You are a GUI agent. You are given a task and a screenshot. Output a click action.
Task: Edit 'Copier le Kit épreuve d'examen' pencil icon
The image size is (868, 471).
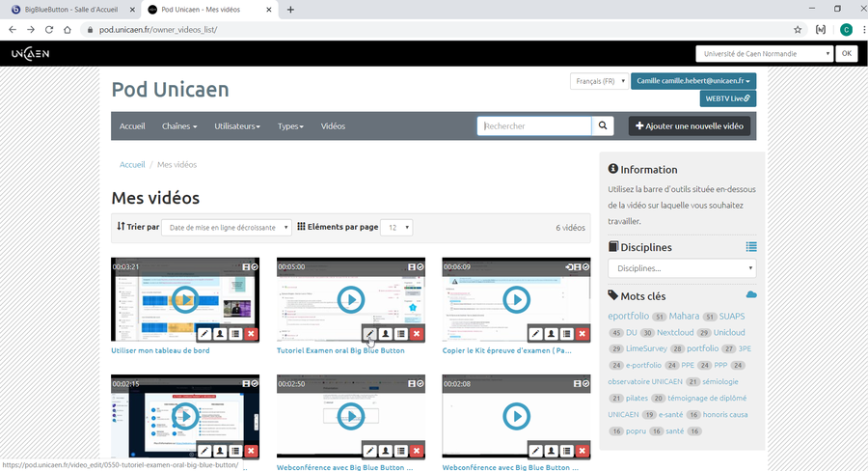point(535,334)
